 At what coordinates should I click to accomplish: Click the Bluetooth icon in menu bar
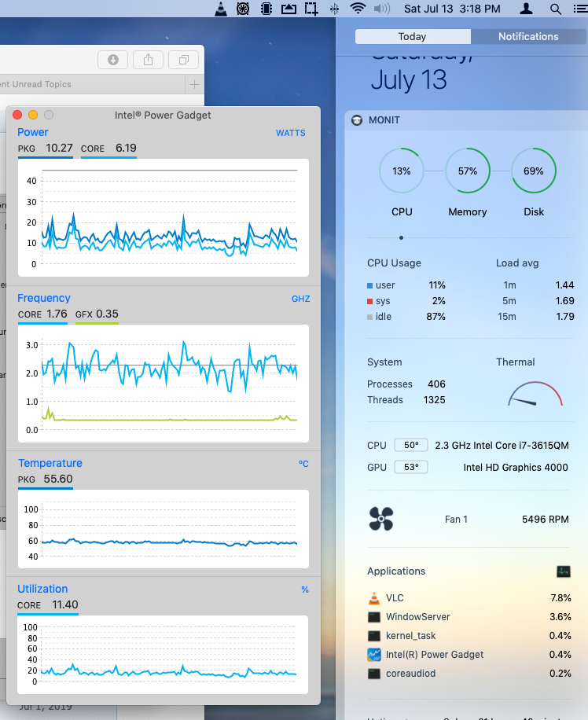pos(334,9)
